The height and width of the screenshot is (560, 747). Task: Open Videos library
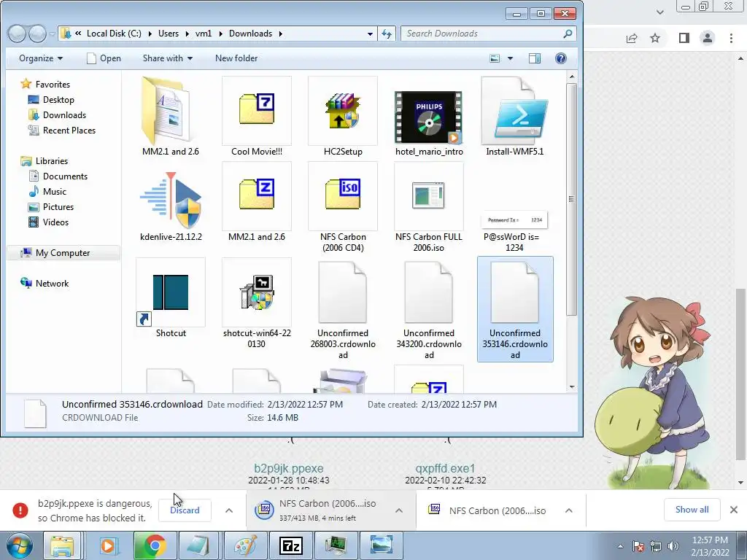(55, 222)
